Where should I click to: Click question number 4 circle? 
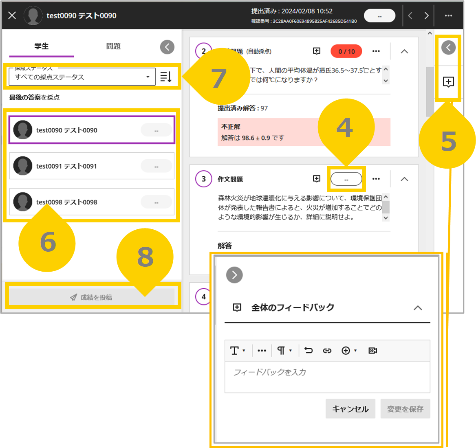[x=204, y=296]
